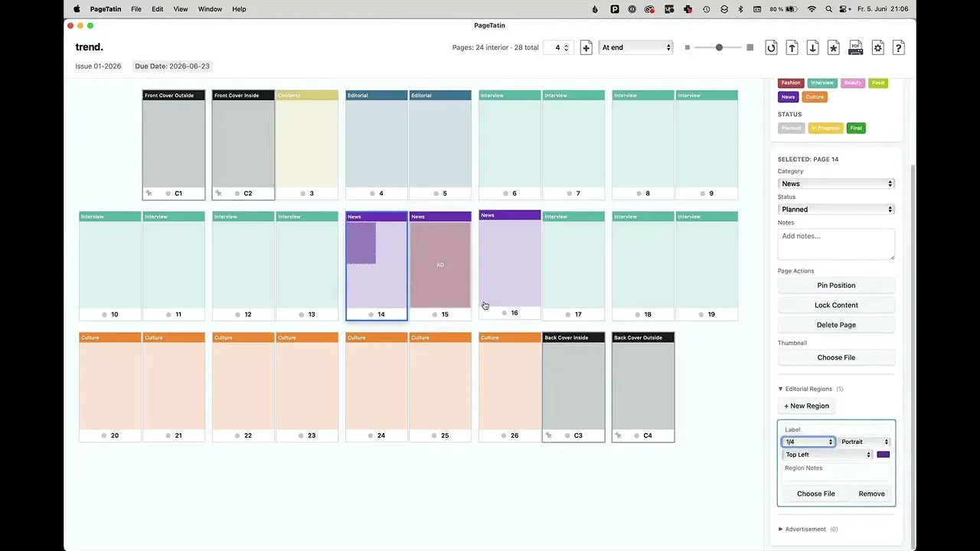Click the pin icon on page C1
Viewport: 980px width, 551px height.
[149, 194]
